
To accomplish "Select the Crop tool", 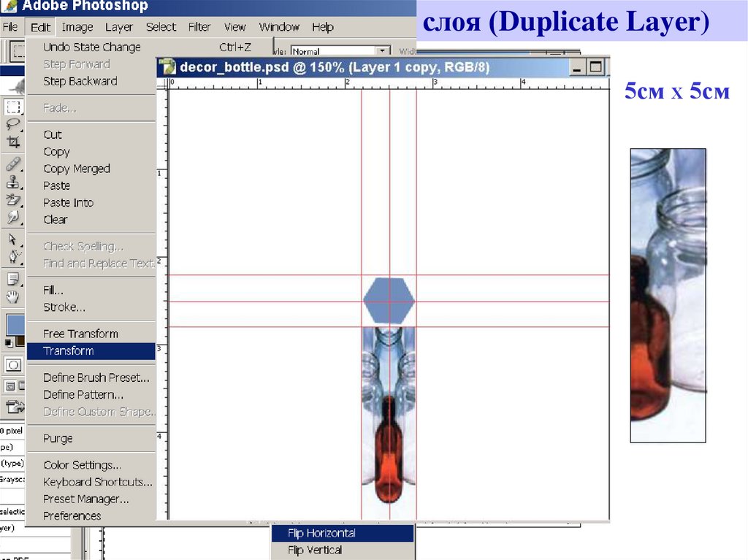I will coord(13,142).
